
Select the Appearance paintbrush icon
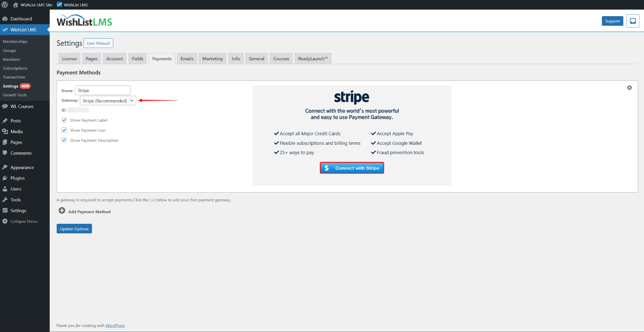click(x=5, y=167)
